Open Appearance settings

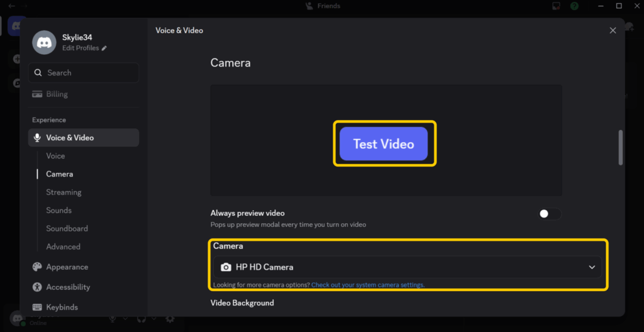coord(84,267)
